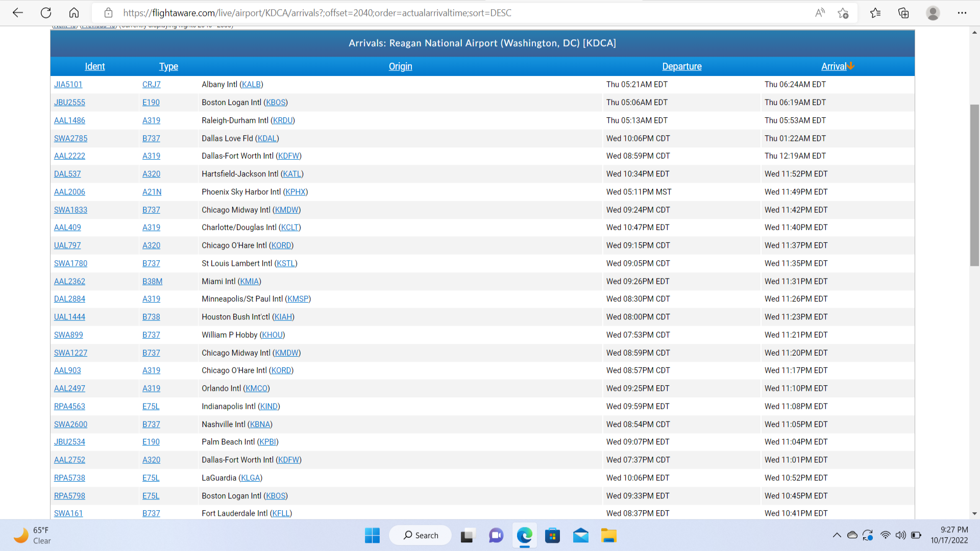Sort table by Departure column
This screenshot has height=551, width=980.
click(682, 66)
